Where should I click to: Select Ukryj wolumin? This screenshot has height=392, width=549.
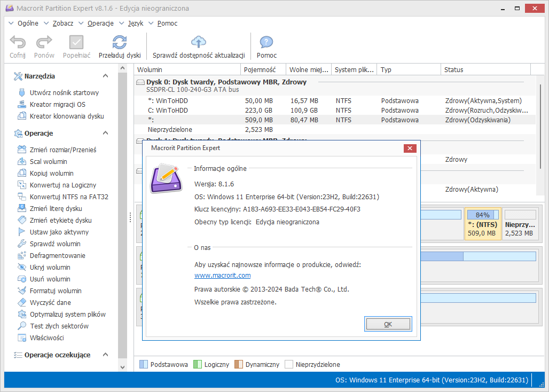(x=50, y=268)
